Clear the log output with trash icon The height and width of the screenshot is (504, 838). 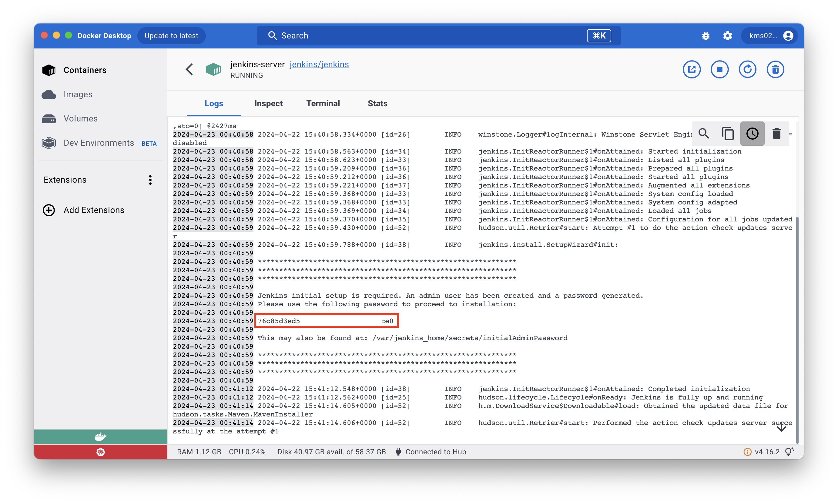point(776,134)
